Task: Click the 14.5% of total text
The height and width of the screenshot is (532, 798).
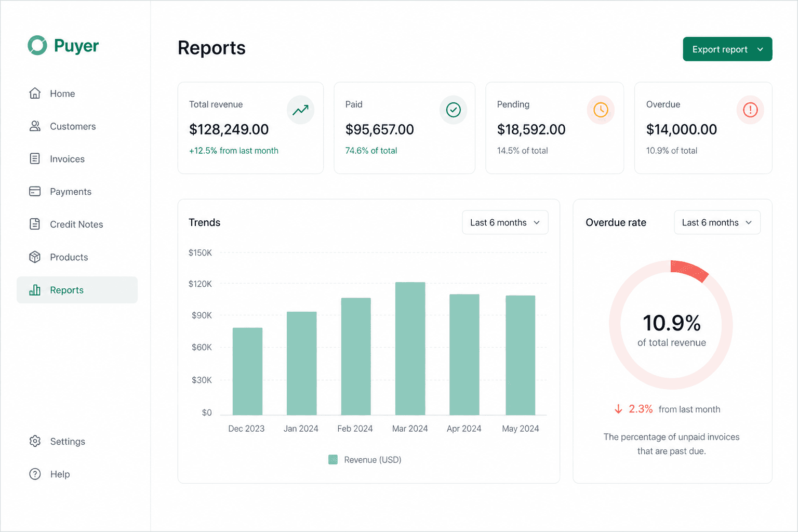Action: point(523,151)
